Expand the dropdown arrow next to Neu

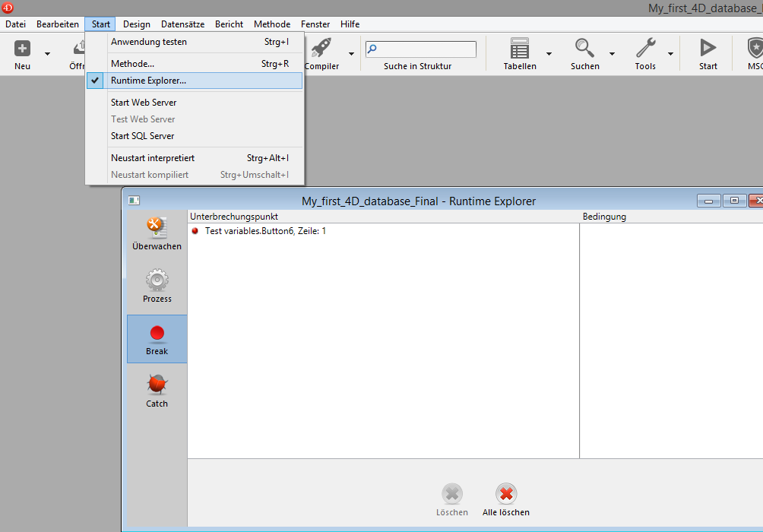pos(47,54)
